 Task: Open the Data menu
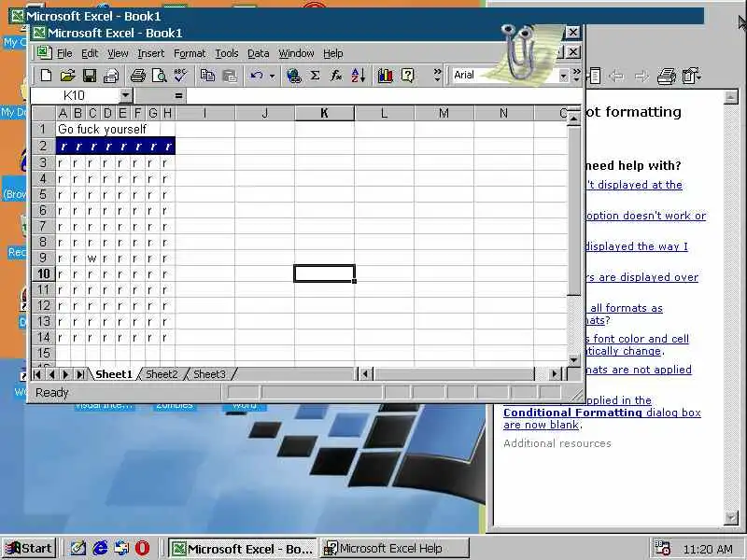tap(259, 53)
